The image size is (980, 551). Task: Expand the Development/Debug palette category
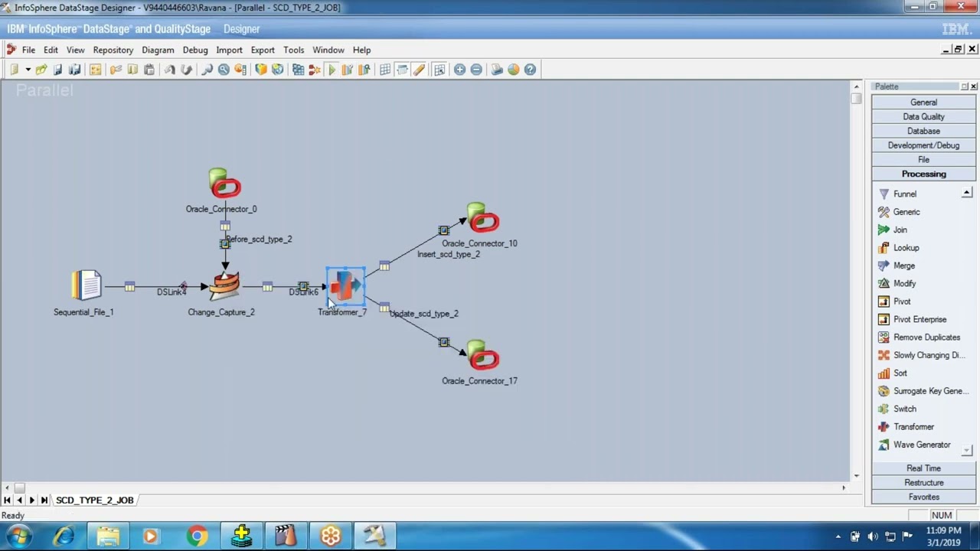point(923,145)
